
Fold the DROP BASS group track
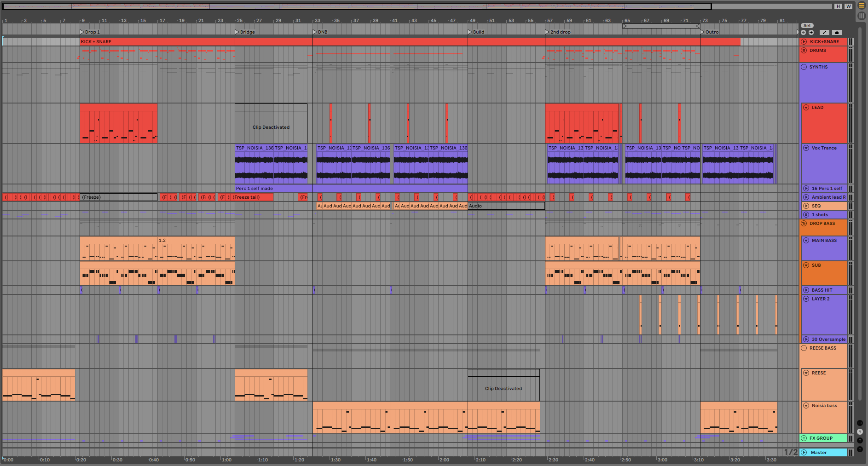click(804, 223)
